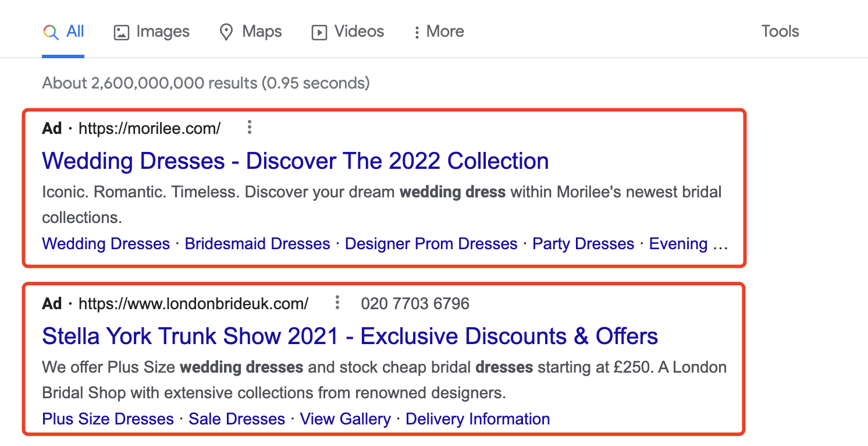
Task: Click the Maps pin icon
Action: point(226,32)
